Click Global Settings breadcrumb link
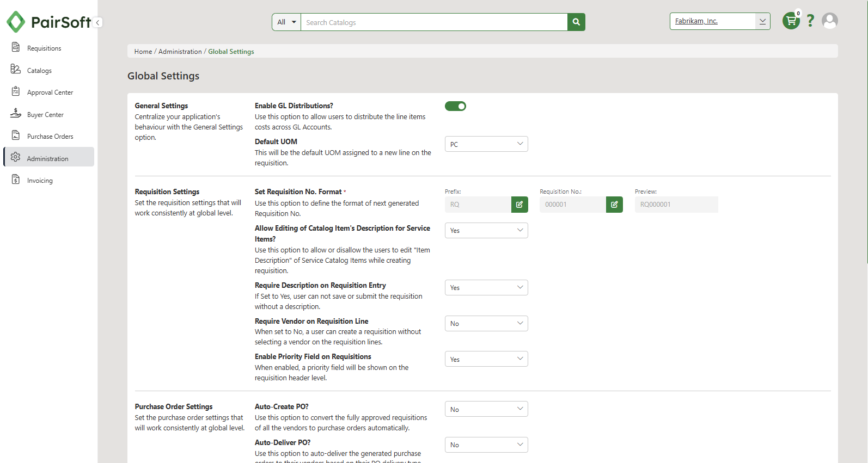This screenshot has width=868, height=463. pyautogui.click(x=231, y=52)
